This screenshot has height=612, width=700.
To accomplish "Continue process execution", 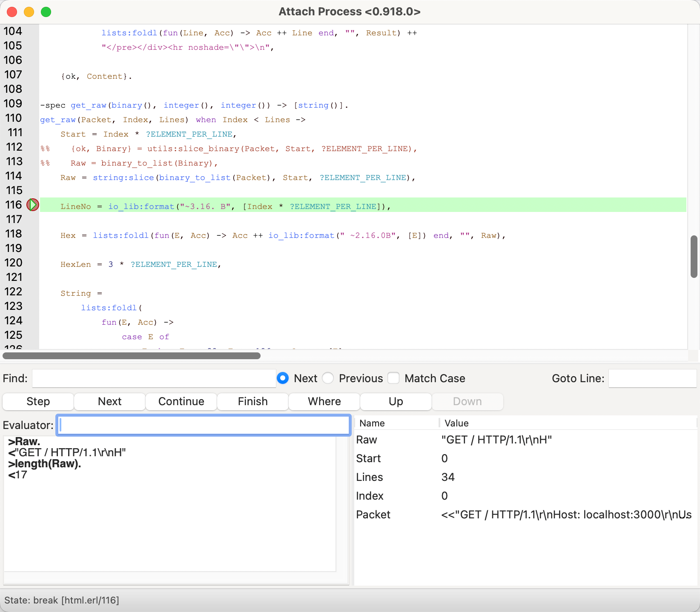I will 181,401.
